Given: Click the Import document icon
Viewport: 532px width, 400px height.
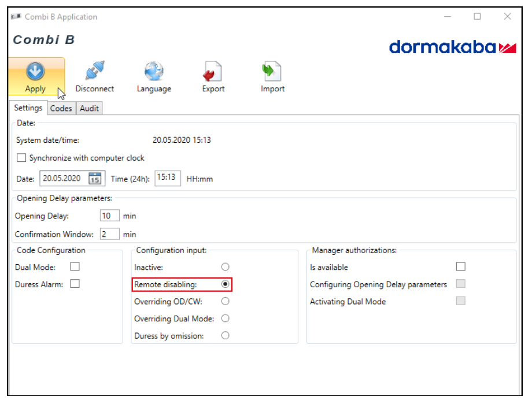Looking at the screenshot, I should 272,72.
